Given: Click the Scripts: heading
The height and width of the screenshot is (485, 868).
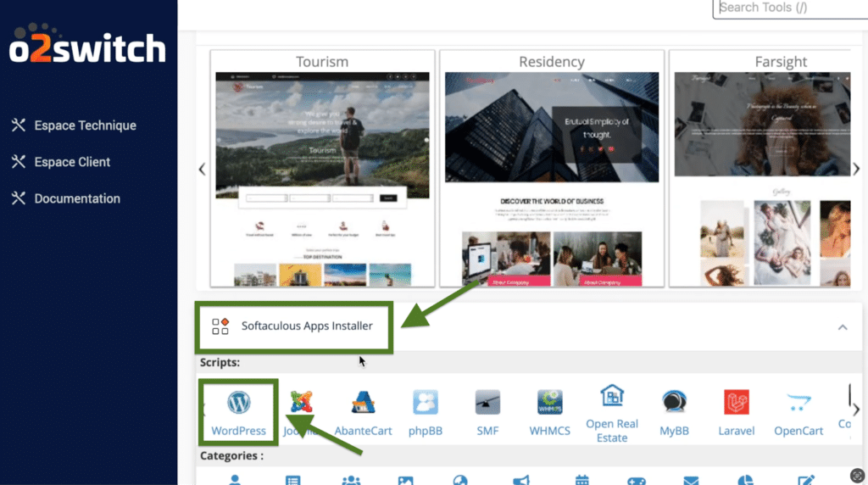Looking at the screenshot, I should (220, 362).
